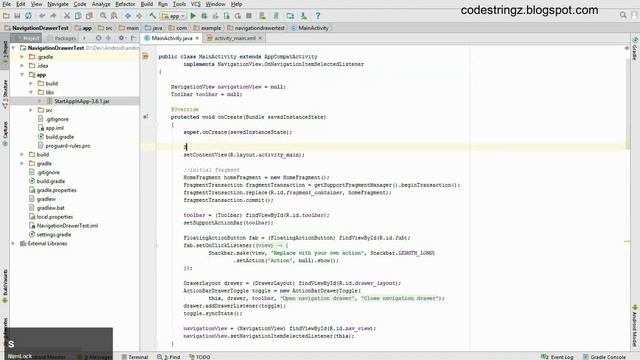Expand the .gradle folder
The width and height of the screenshot is (640, 360).
pos(22,57)
